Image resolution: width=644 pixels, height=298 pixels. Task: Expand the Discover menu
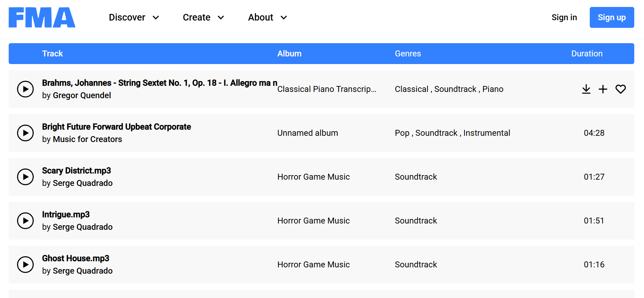point(134,17)
